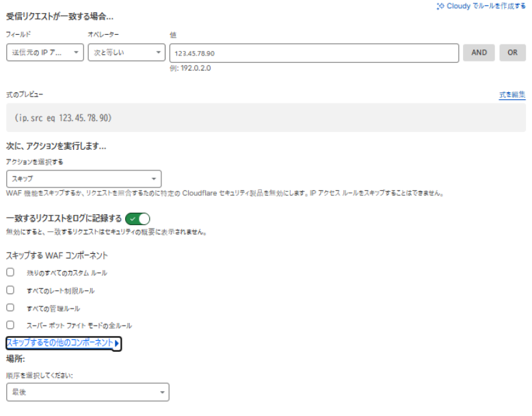Expand the 'スキップするその他のコンポーネント' section

click(60, 343)
